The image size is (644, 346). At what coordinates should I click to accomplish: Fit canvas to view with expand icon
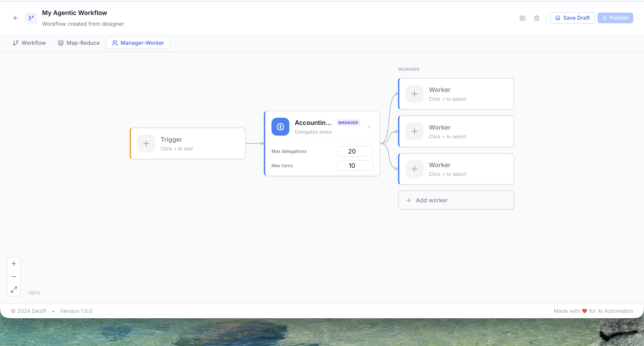point(14,290)
